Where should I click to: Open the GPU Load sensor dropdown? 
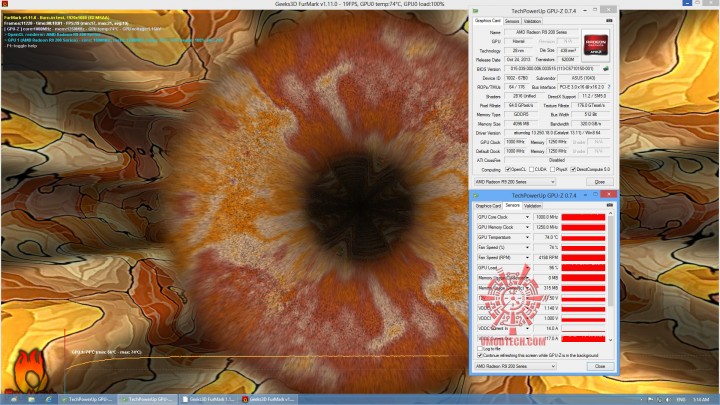coord(527,268)
